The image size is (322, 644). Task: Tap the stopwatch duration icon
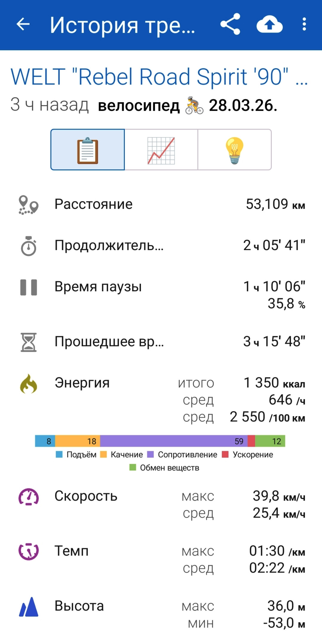tap(29, 246)
